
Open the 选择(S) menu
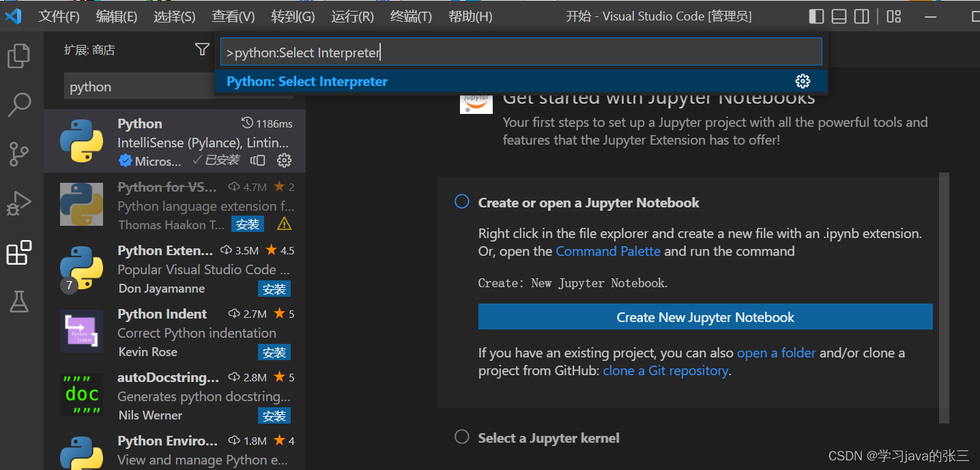[174, 16]
